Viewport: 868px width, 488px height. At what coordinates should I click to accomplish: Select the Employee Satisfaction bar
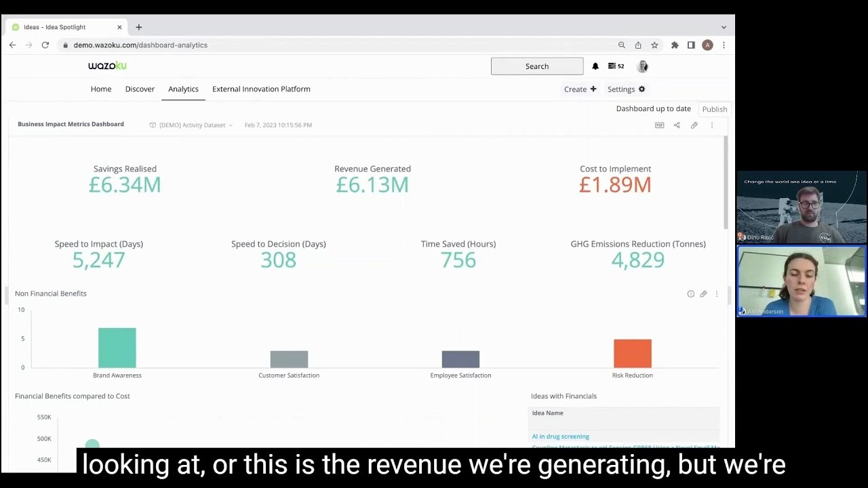click(460, 359)
